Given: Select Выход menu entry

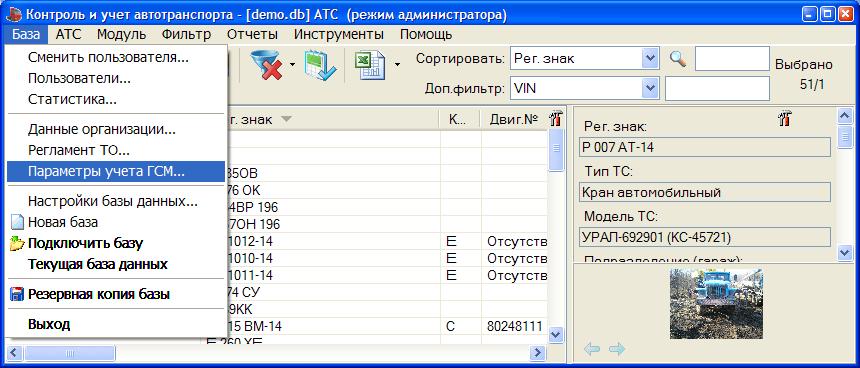Looking at the screenshot, I should [x=116, y=324].
